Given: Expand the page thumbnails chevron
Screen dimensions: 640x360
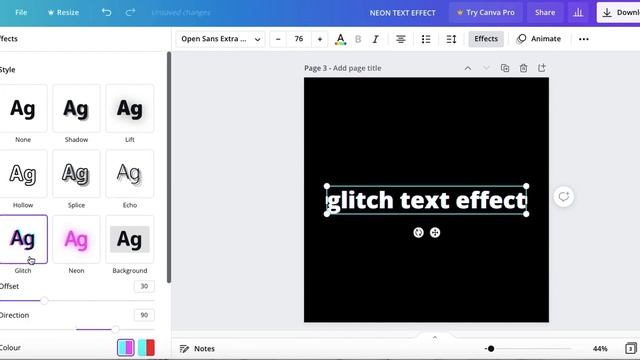Looking at the screenshot, I should pos(435,337).
